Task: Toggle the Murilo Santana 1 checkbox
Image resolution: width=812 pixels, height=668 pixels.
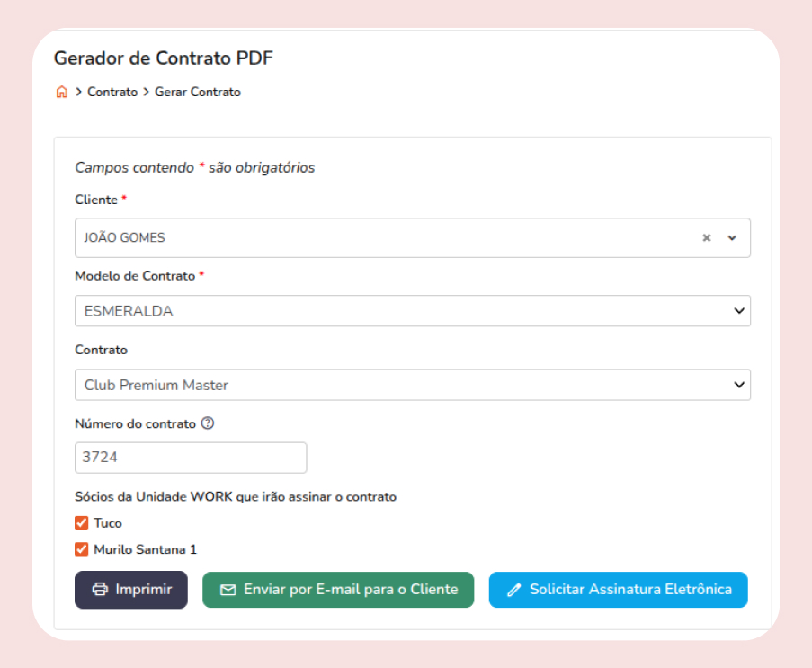Action: pyautogui.click(x=82, y=548)
